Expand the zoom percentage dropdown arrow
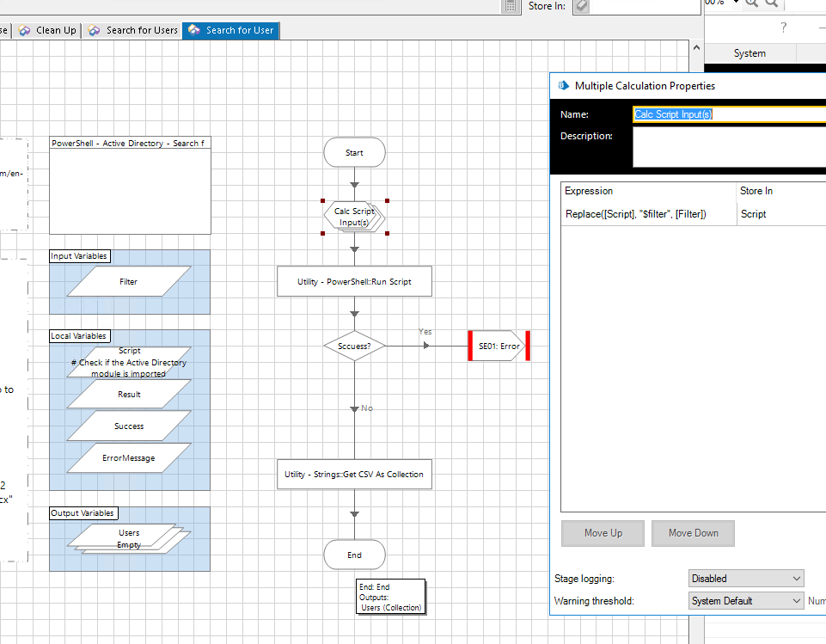This screenshot has width=826, height=644. click(736, 3)
